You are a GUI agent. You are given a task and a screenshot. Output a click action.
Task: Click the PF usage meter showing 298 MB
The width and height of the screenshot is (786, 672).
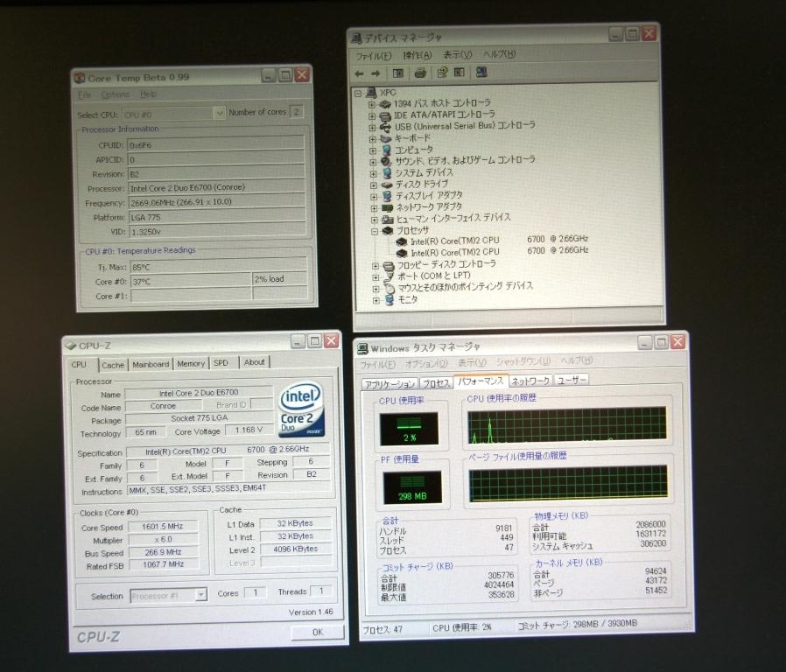pos(412,487)
